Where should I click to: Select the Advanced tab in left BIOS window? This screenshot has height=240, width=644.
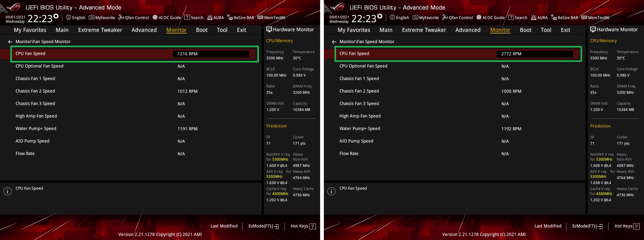(144, 30)
